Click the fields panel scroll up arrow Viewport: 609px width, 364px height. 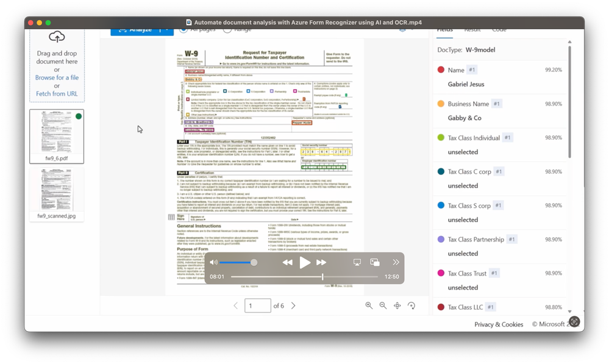[570, 41]
